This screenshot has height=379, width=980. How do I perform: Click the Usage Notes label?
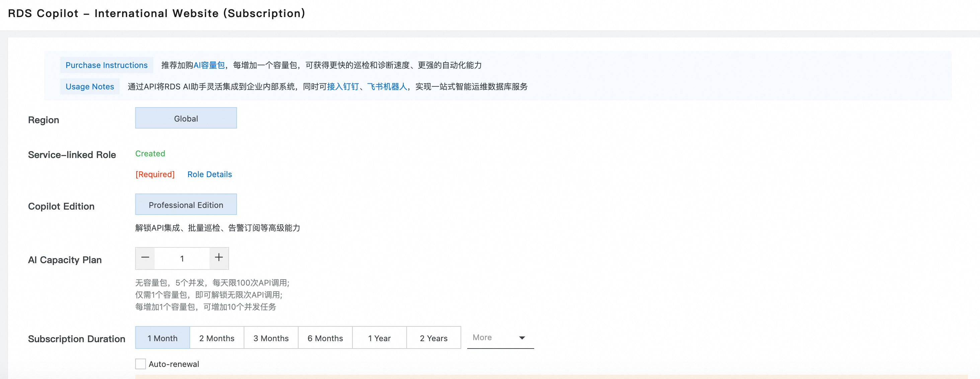90,86
